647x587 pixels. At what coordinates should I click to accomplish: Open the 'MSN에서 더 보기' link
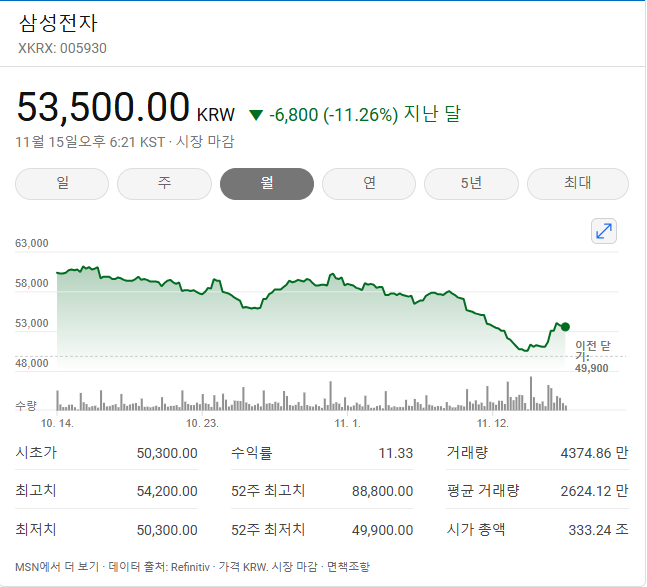coord(57,567)
